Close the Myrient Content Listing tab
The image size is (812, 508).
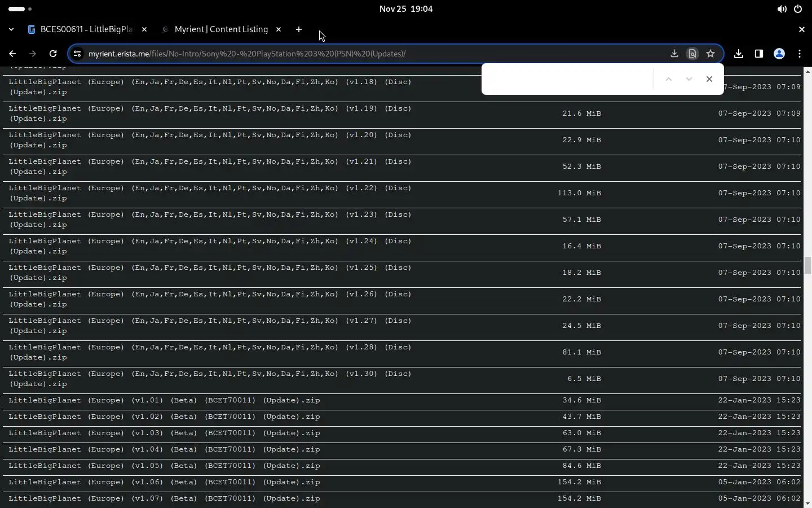coord(279,29)
